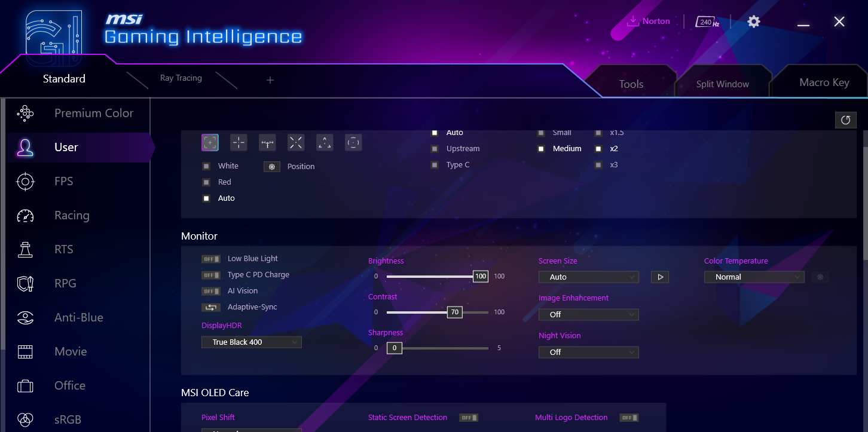The width and height of the screenshot is (868, 432).
Task: Open the Macro Key tab
Action: tap(824, 82)
